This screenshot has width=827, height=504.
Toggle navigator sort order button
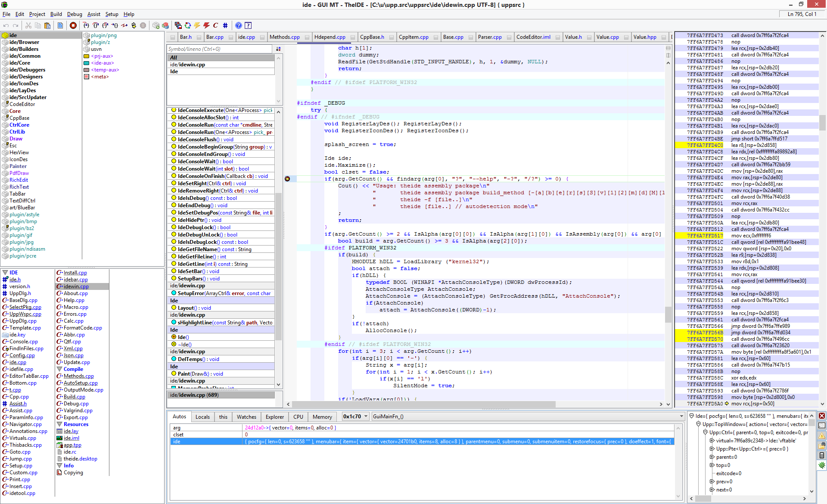tap(278, 49)
